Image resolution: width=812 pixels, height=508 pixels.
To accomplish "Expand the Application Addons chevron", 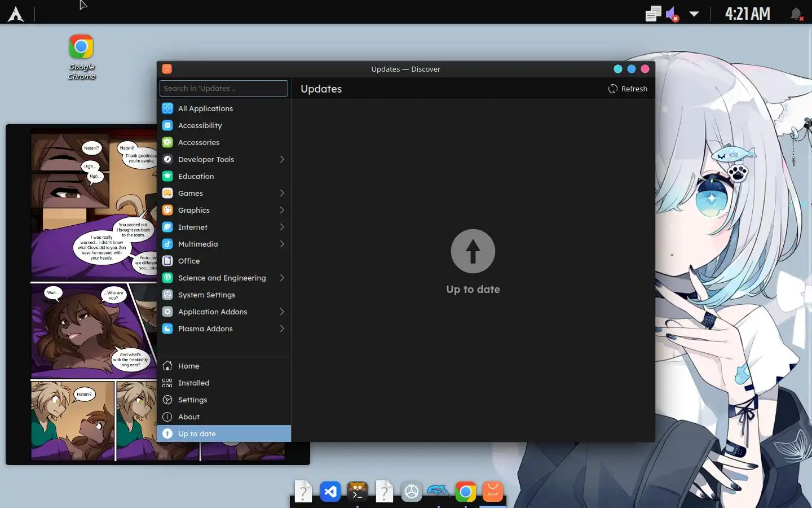I will click(x=282, y=312).
